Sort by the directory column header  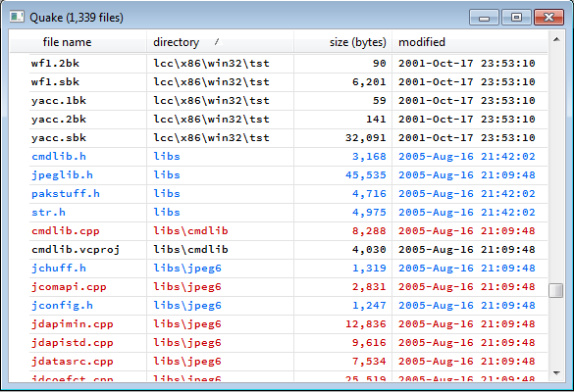tap(220, 42)
